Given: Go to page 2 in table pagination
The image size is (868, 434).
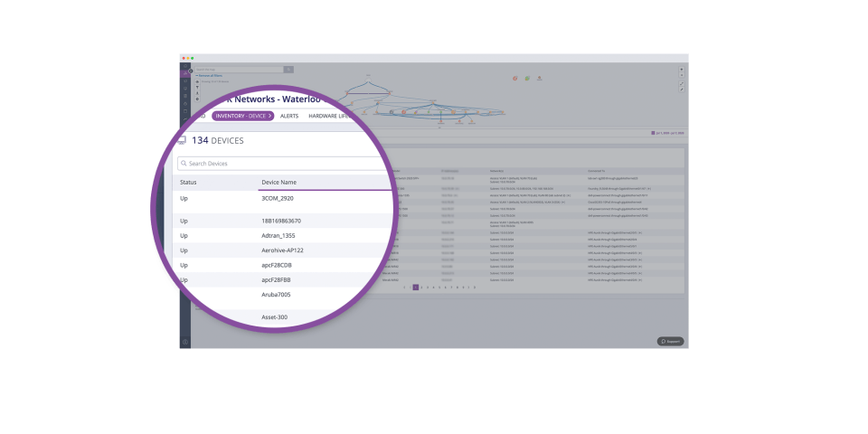Looking at the screenshot, I should pyautogui.click(x=421, y=288).
